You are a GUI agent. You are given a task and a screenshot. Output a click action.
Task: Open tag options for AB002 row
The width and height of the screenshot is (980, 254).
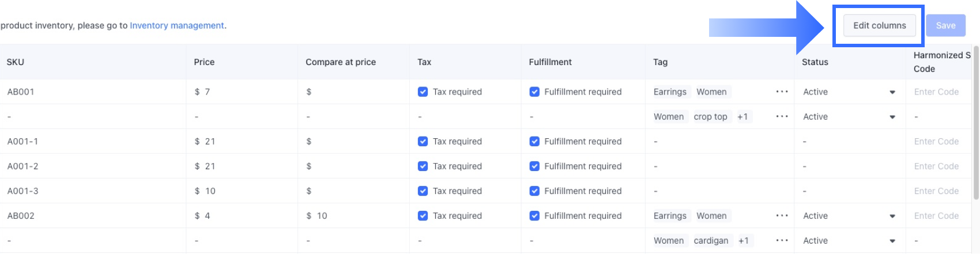[782, 216]
